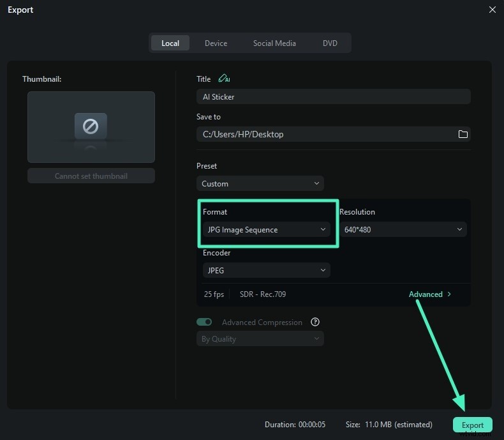Click the Export button
Screen dimensions: 504x440
(473, 425)
